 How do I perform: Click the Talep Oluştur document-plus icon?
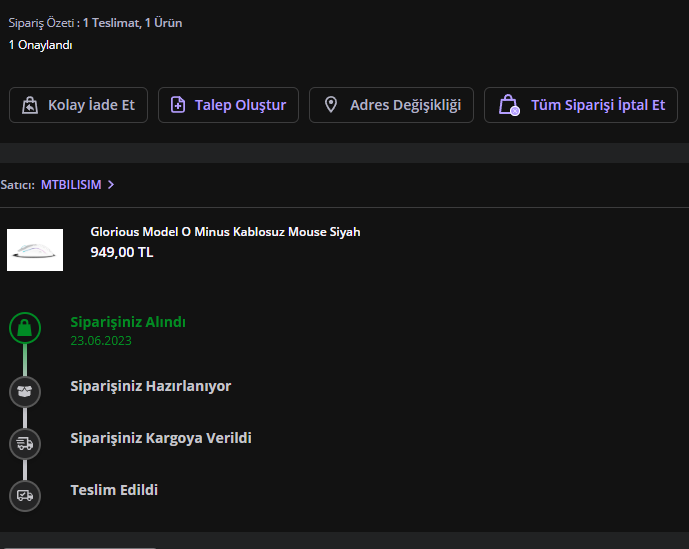click(178, 105)
